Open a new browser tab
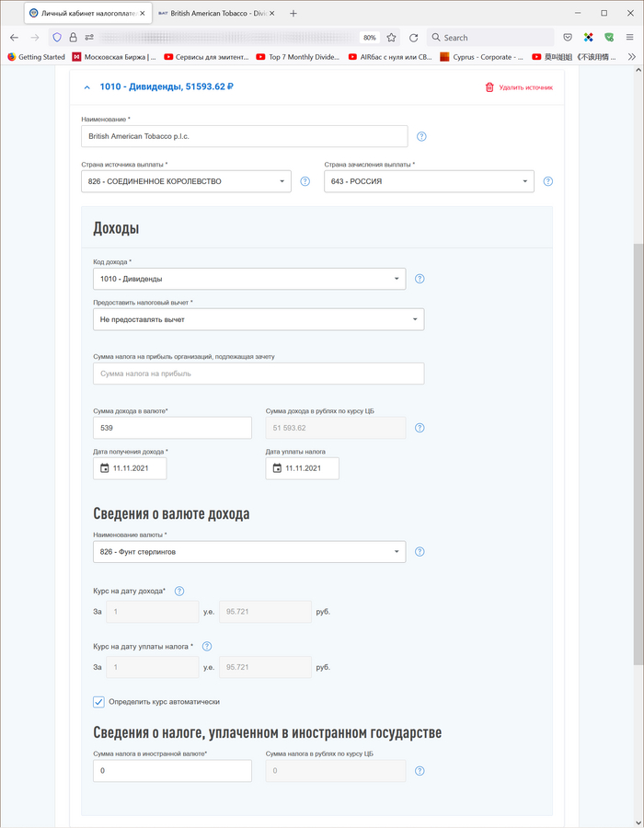 [293, 14]
